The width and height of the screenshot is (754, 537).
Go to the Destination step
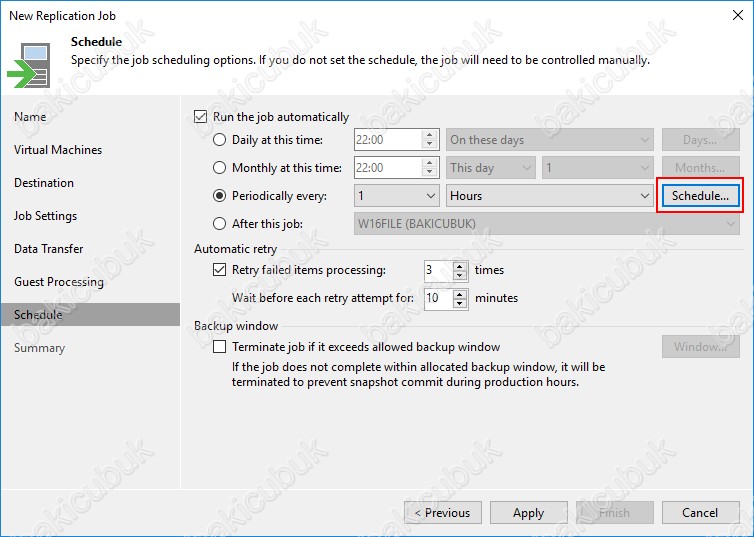coord(44,183)
